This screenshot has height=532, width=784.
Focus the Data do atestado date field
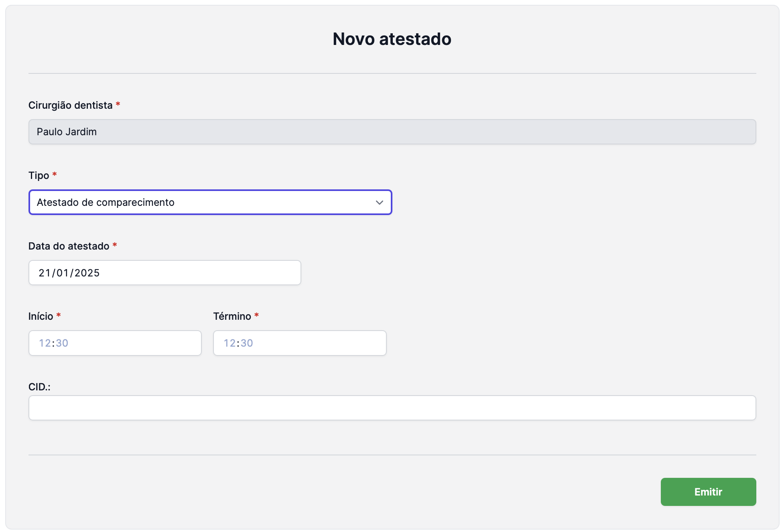coord(165,273)
